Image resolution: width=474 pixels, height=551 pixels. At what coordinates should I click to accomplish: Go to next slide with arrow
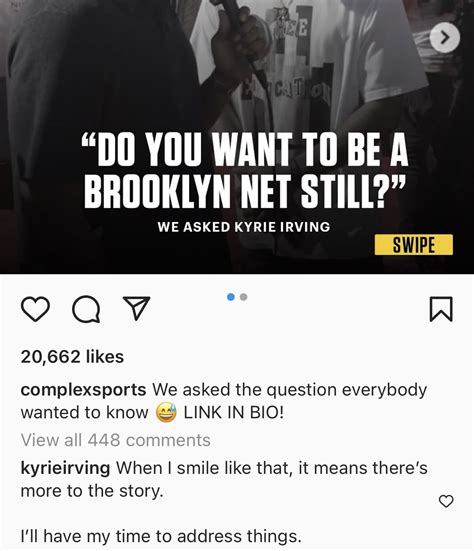445,37
